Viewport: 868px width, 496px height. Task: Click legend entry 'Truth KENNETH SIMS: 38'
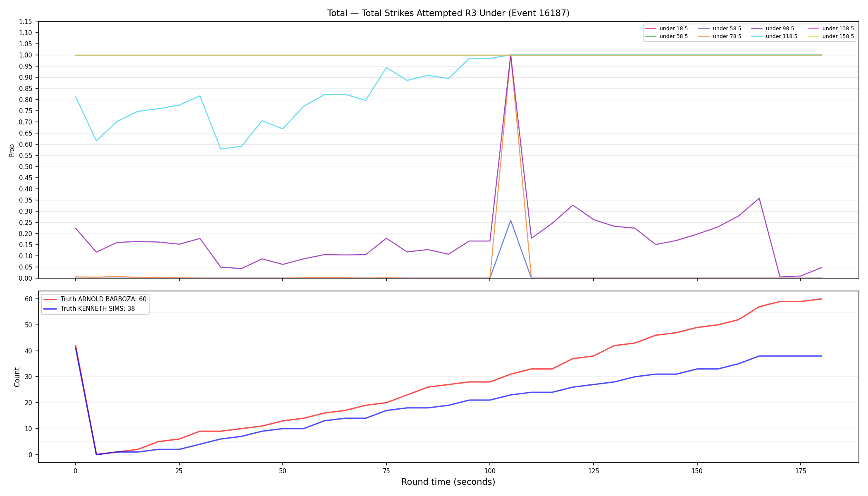tap(89, 309)
